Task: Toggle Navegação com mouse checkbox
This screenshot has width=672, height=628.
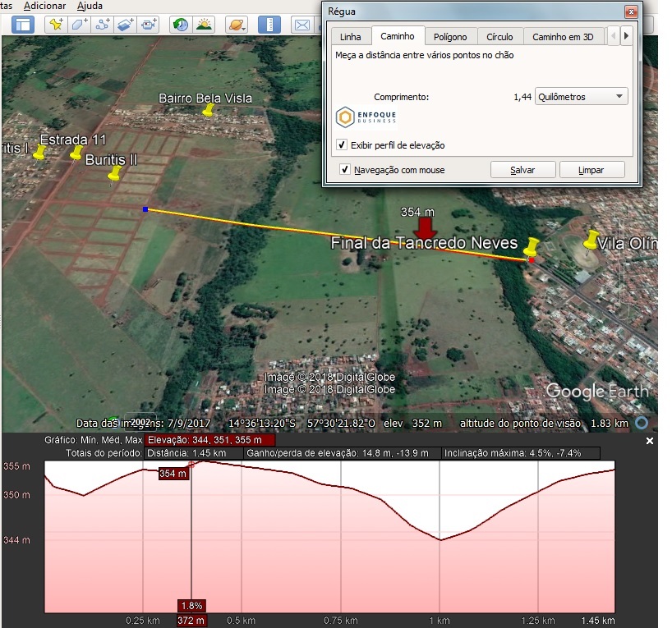Action: point(345,170)
